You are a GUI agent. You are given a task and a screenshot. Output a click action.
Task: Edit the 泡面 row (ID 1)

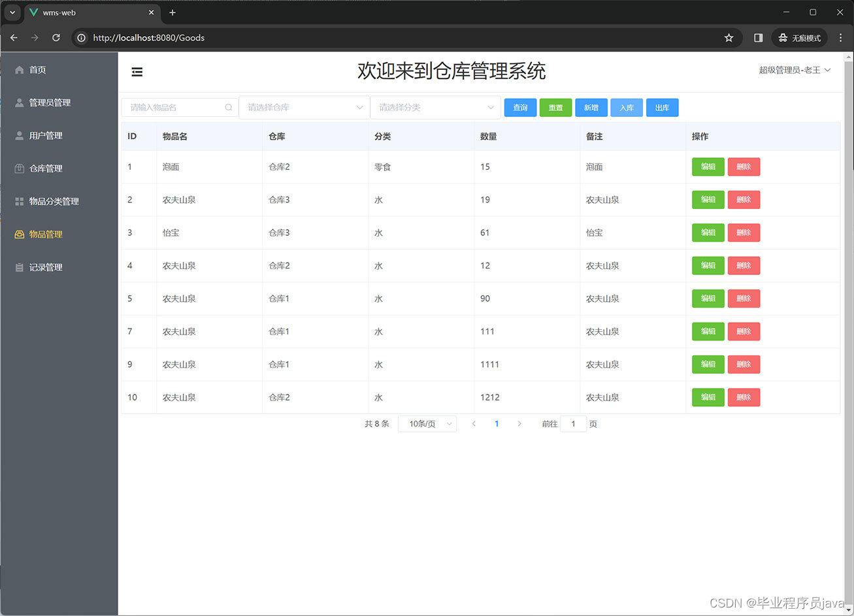[x=708, y=167]
